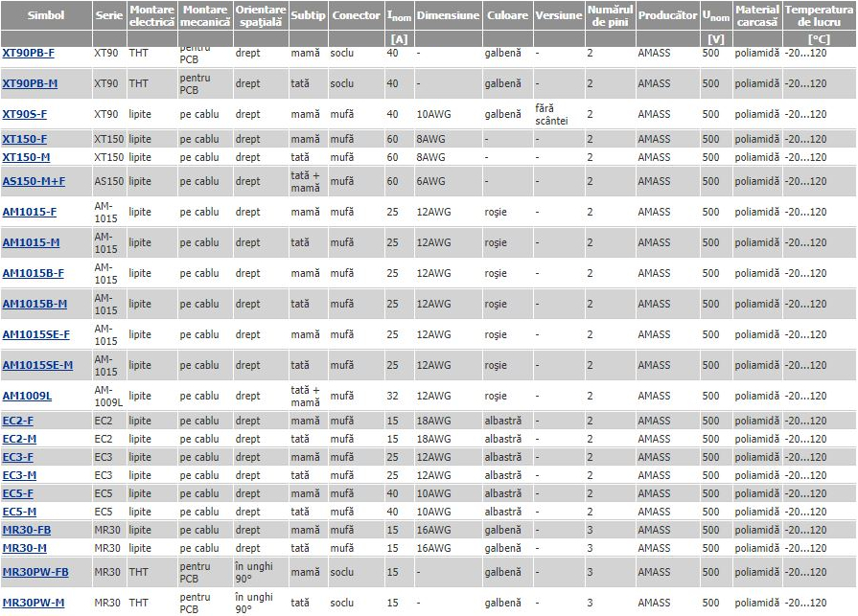
Task: Click the Dimensiune column header
Action: tap(448, 15)
